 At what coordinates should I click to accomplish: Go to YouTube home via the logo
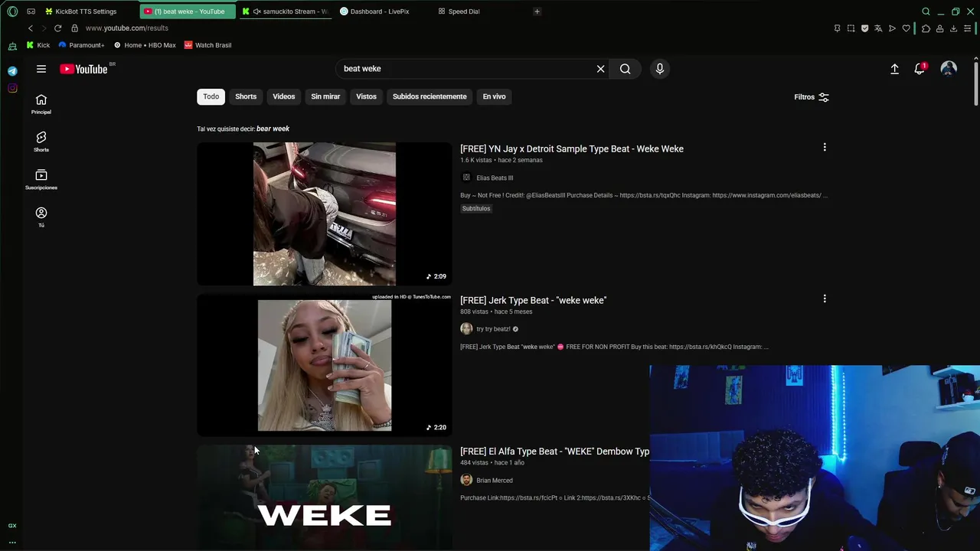(x=84, y=69)
